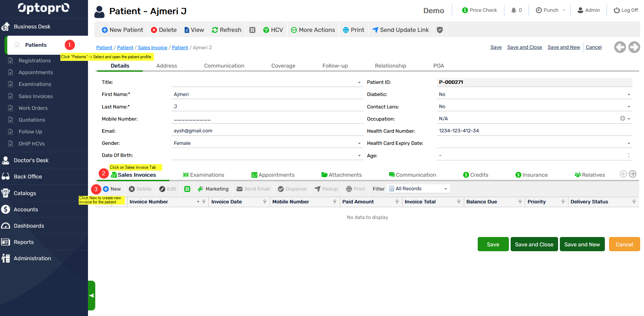Image resolution: width=644 pixels, height=316 pixels.
Task: Switch to the Coverage tab
Action: click(x=283, y=66)
